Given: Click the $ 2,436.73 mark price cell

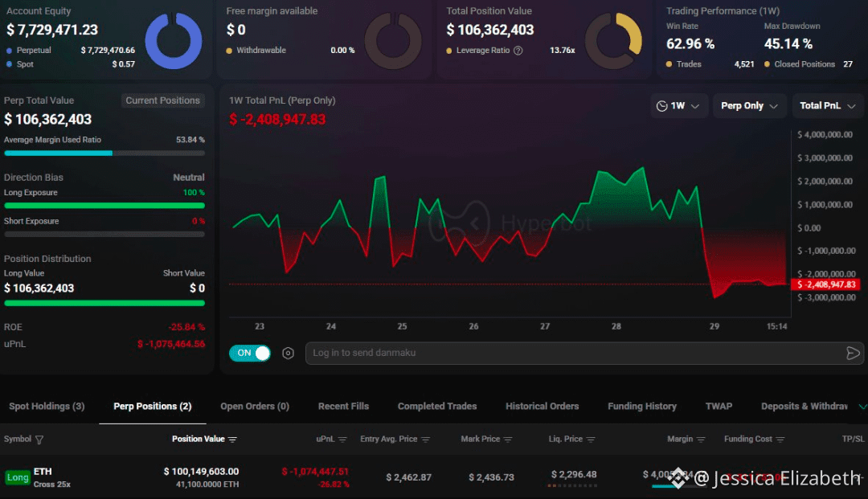Looking at the screenshot, I should tap(491, 477).
